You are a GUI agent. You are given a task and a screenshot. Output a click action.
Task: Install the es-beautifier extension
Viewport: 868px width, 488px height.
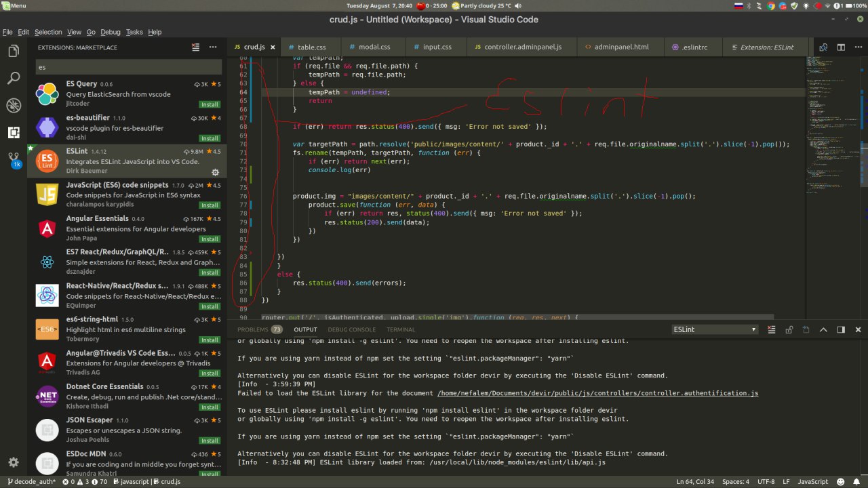[210, 138]
